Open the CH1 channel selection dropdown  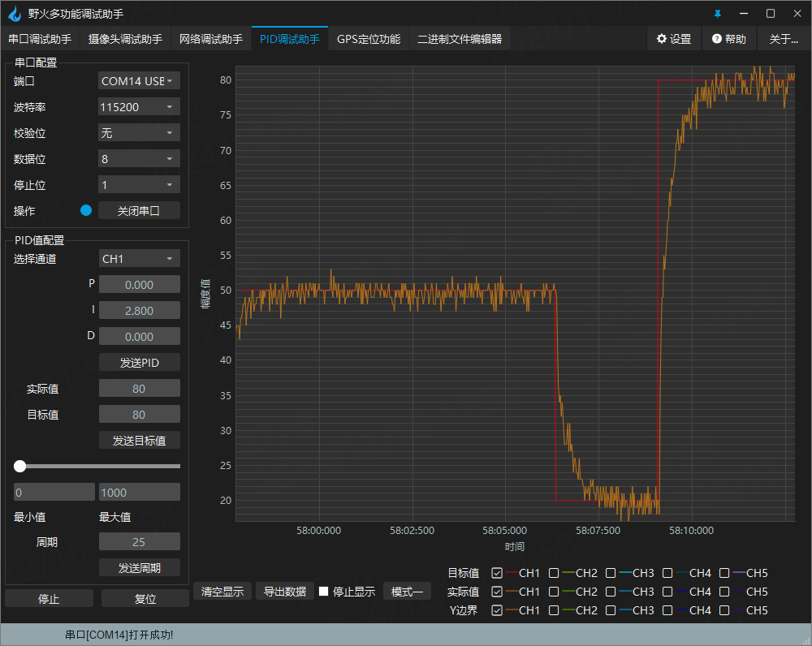[139, 258]
